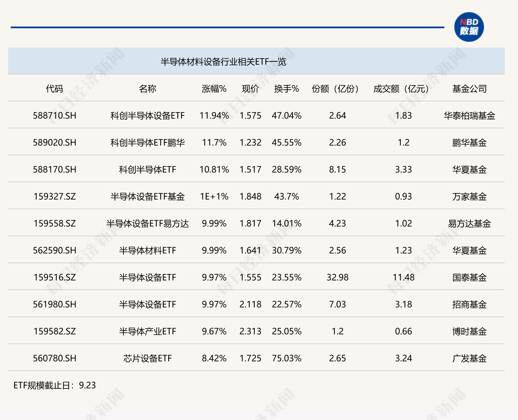Click the 1.641 price value
Screen dimensions: 518x420
point(250,250)
